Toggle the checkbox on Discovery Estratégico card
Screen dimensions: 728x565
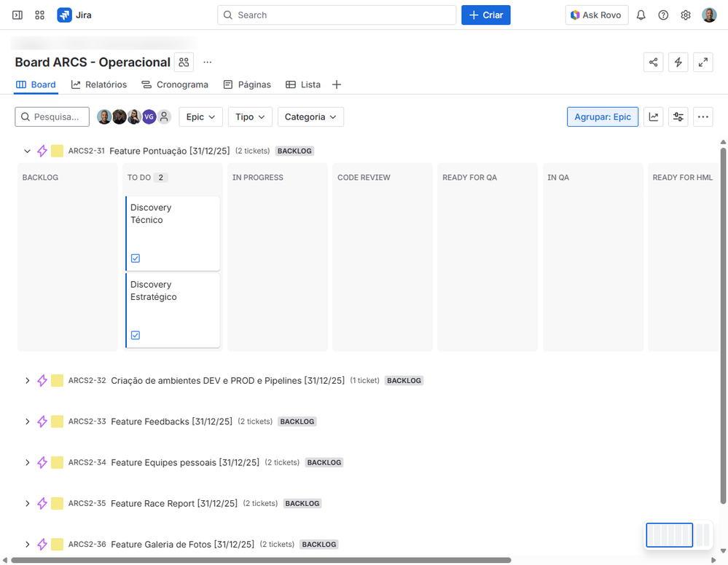(136, 335)
